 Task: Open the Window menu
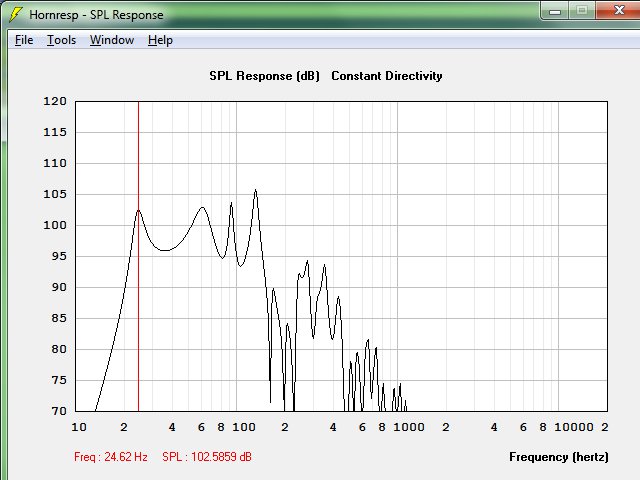click(x=112, y=40)
